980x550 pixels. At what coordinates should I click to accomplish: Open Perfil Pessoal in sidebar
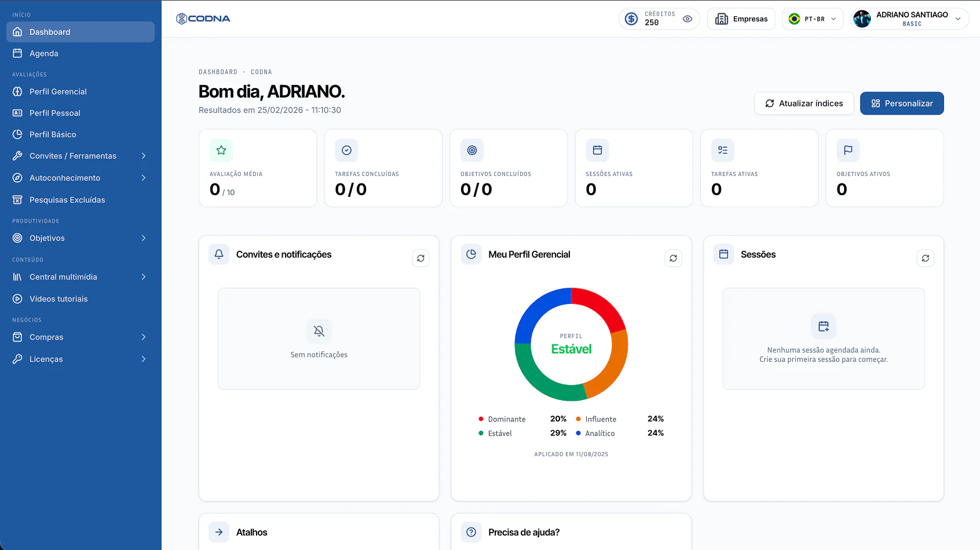[81, 113]
